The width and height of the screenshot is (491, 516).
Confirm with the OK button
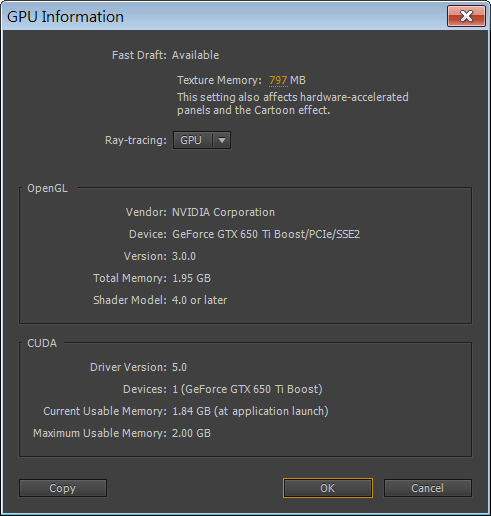328,488
